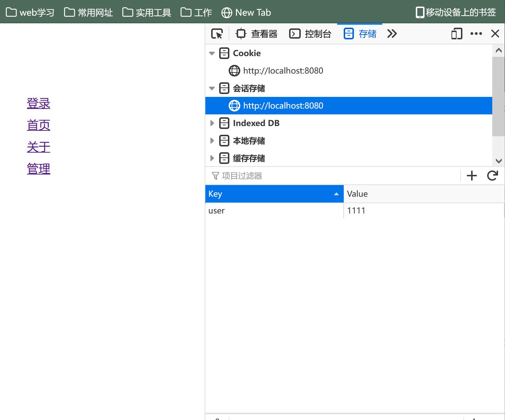Expand the 本地存储 section
The width and height of the screenshot is (505, 420).
point(212,141)
